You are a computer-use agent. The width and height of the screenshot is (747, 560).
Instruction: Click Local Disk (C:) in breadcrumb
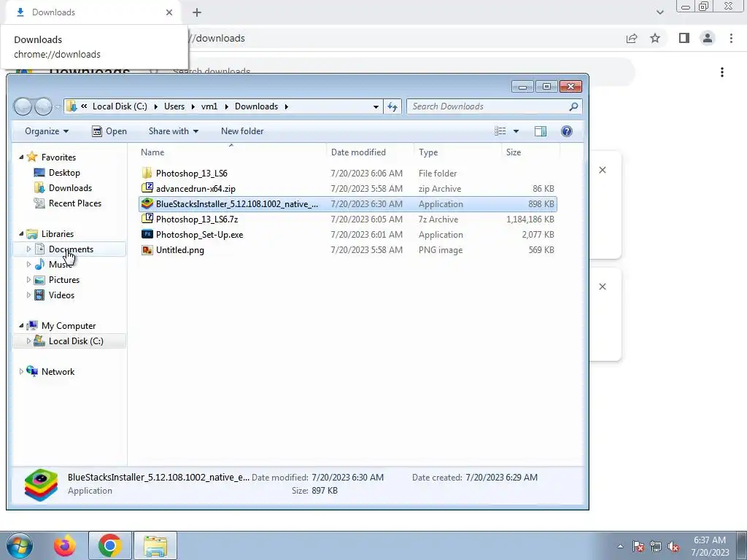click(x=120, y=106)
